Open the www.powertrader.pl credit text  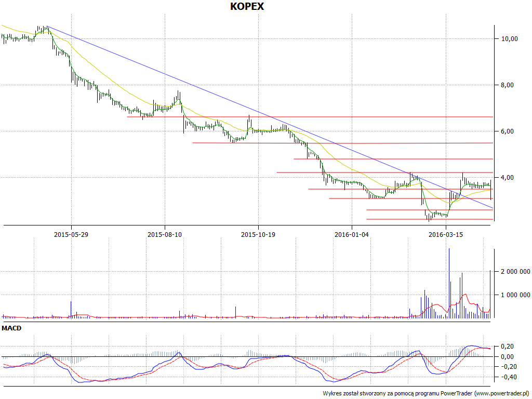tap(501, 394)
